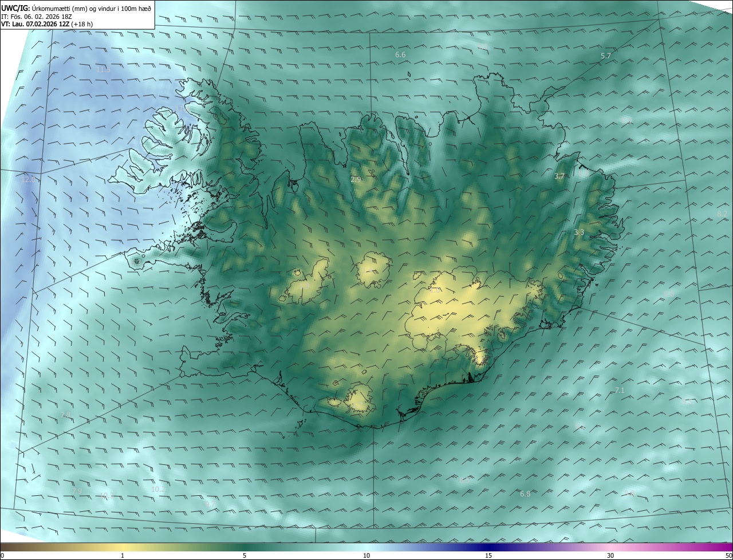Click the 12.0 value at western edge
This screenshot has width=733, height=560.
coord(27,179)
